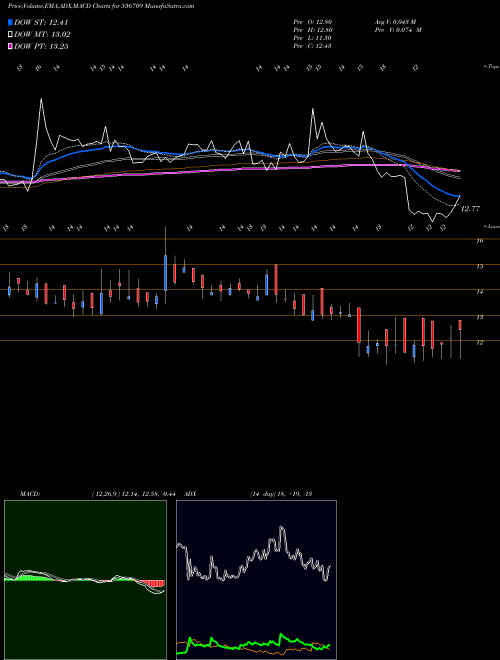Click the 16 price axis label
The width and height of the screenshot is (500, 660).
[479, 241]
